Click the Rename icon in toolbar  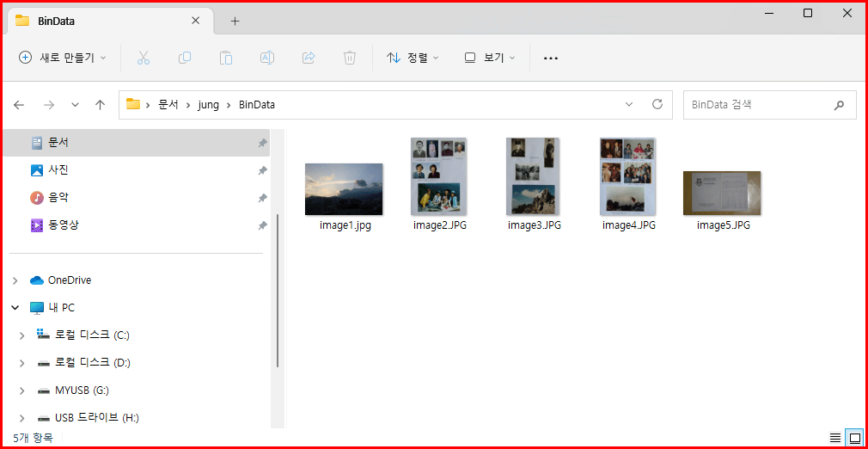[x=267, y=58]
